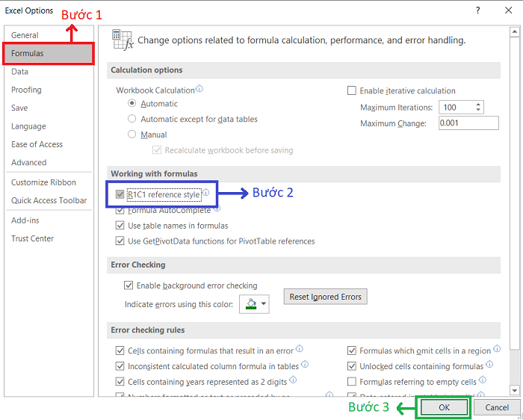Toggle Enable background error checking
523x420 pixels.
pos(128,285)
